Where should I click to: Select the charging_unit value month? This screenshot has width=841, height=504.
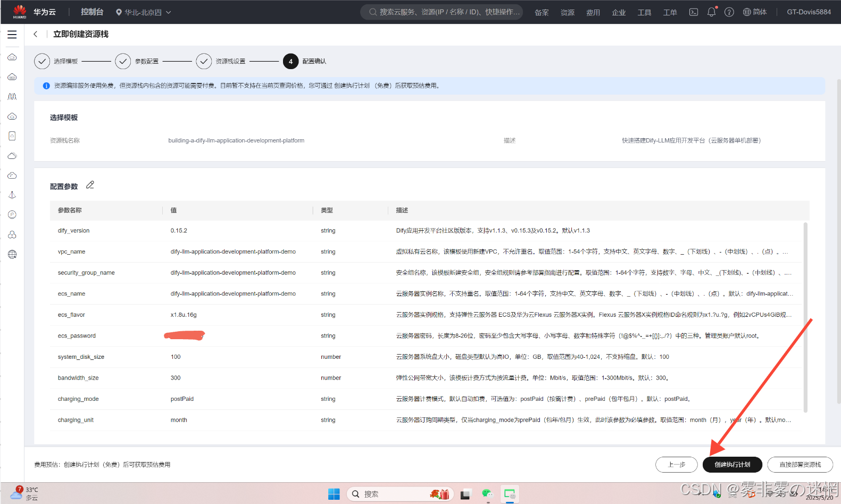[179, 420]
